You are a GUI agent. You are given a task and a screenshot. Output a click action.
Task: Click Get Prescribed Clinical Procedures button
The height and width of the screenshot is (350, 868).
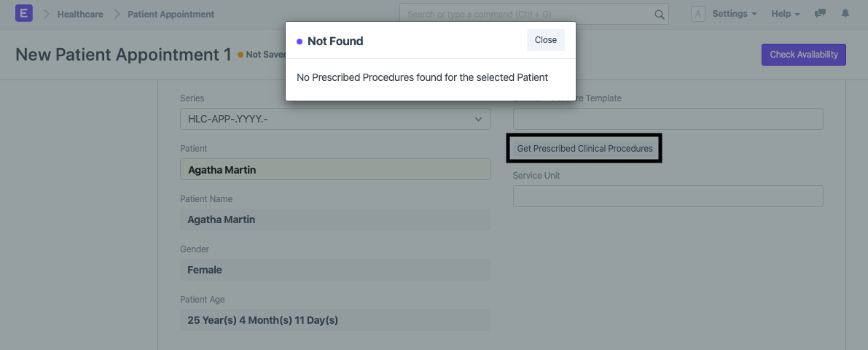point(584,149)
